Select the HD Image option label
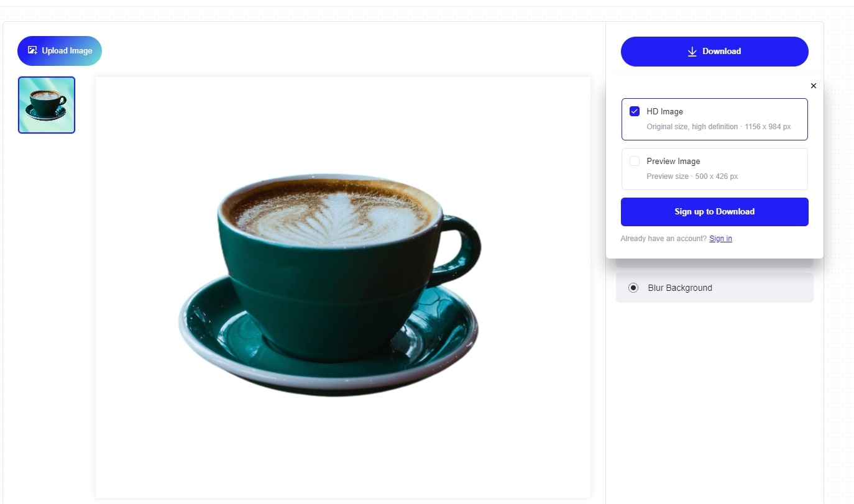Screen dimensions: 854x504 (664, 111)
